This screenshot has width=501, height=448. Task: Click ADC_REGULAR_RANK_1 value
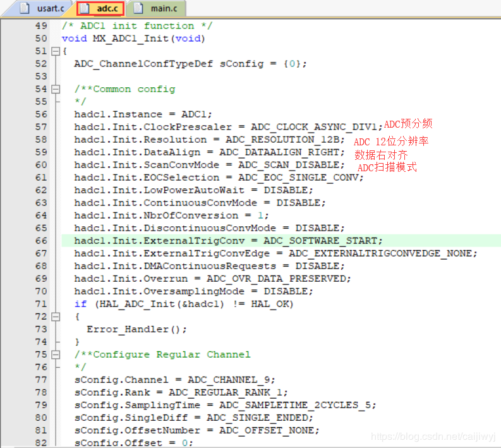226,392
